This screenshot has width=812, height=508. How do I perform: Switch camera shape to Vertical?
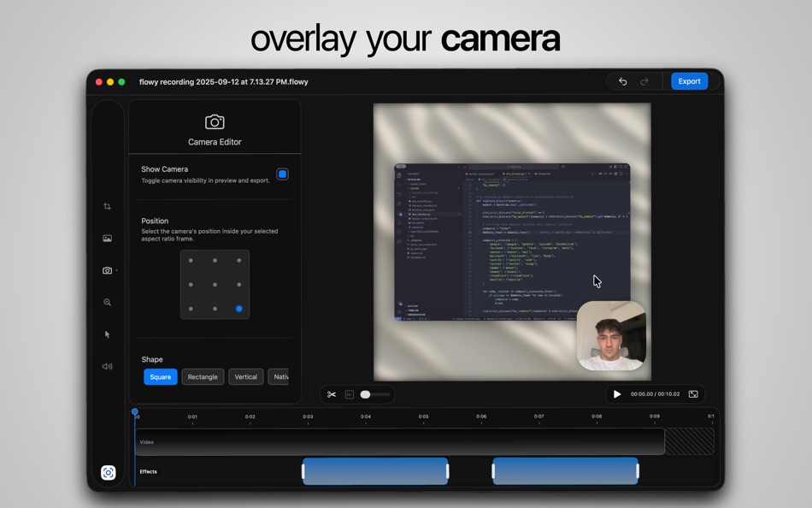coord(245,376)
